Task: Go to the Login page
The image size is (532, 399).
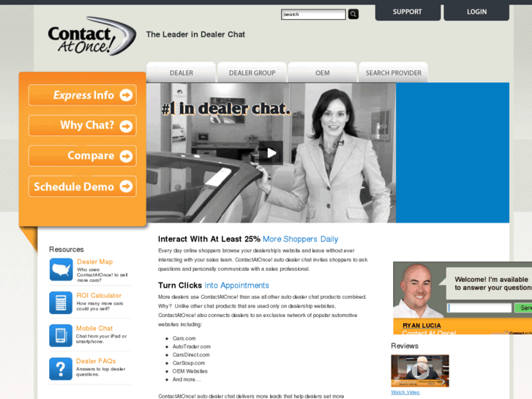Action: pos(476,12)
